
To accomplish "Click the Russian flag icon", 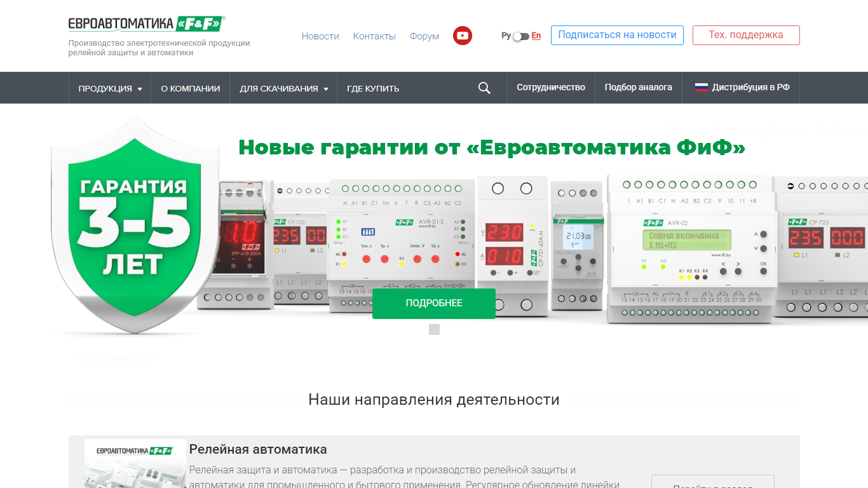I will 701,88.
